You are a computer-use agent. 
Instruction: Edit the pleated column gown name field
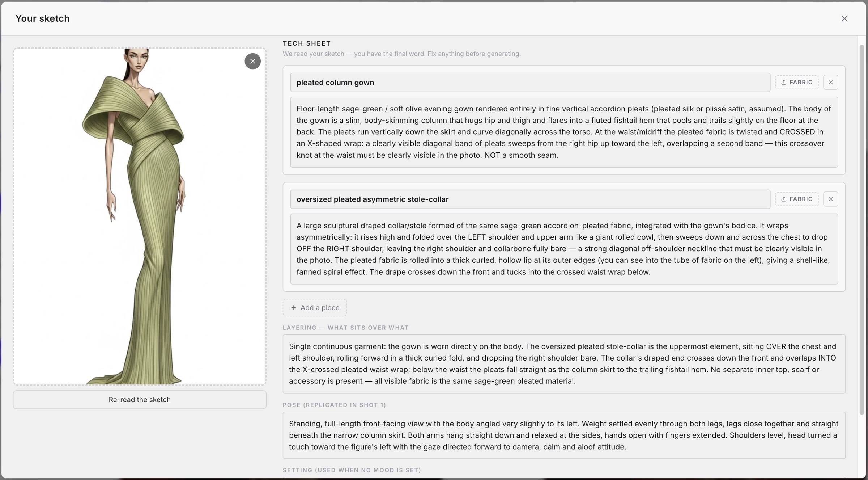click(530, 83)
